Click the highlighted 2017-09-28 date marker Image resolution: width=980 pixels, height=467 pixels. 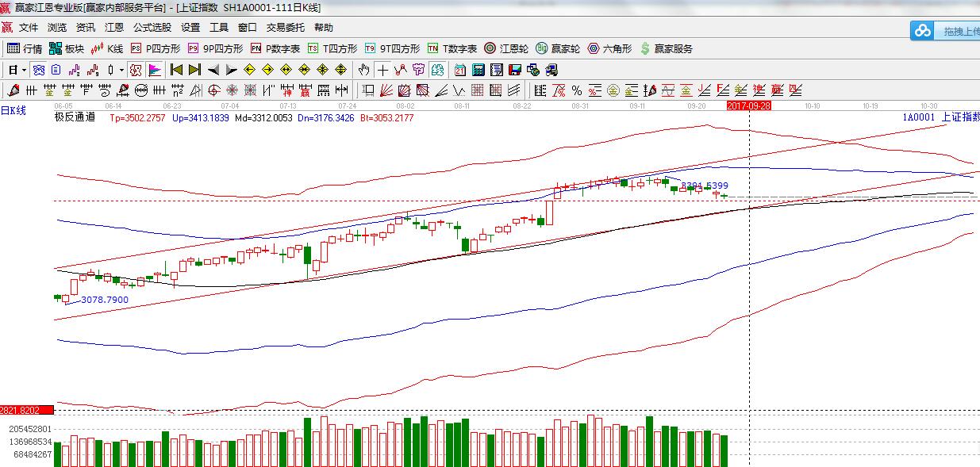pyautogui.click(x=749, y=105)
